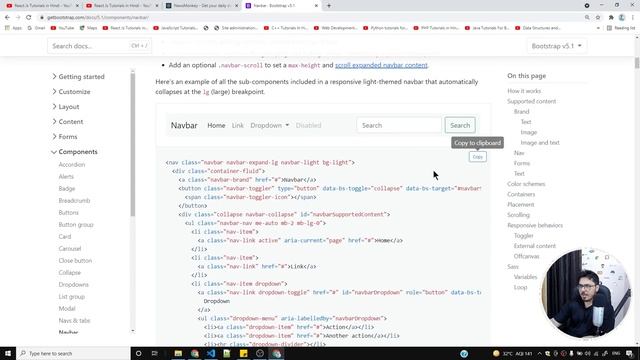Open the Accordion docs page
Viewport: 640px width, 360px height.
coord(72,164)
